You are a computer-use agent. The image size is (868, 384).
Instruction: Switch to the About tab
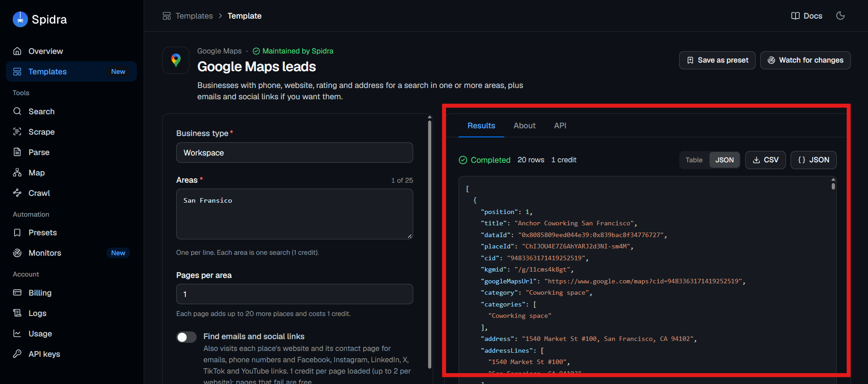(525, 126)
